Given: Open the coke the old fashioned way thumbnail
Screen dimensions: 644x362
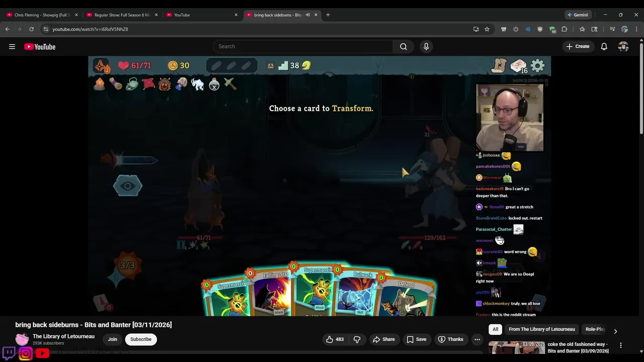Looking at the screenshot, I should [517, 348].
